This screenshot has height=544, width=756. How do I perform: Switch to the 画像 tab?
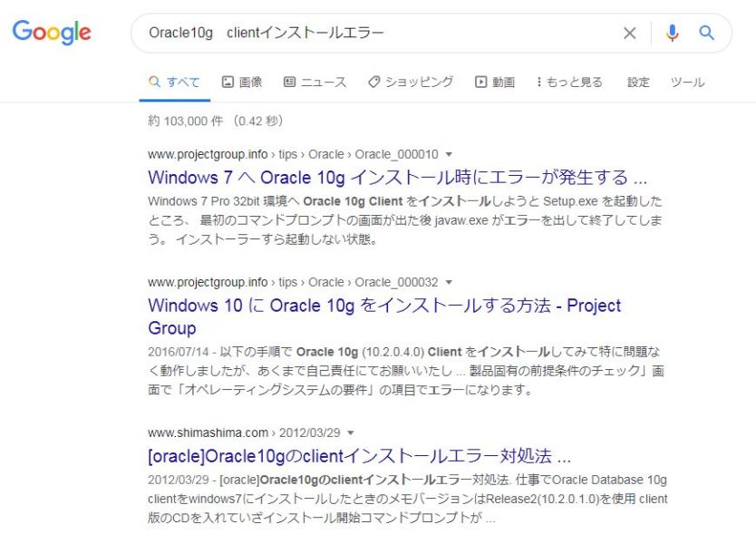(x=241, y=82)
